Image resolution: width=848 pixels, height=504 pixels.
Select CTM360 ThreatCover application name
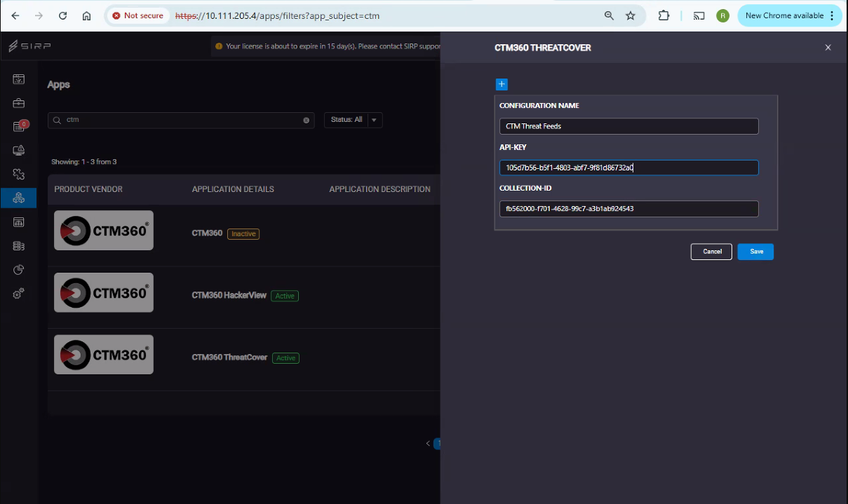click(229, 357)
